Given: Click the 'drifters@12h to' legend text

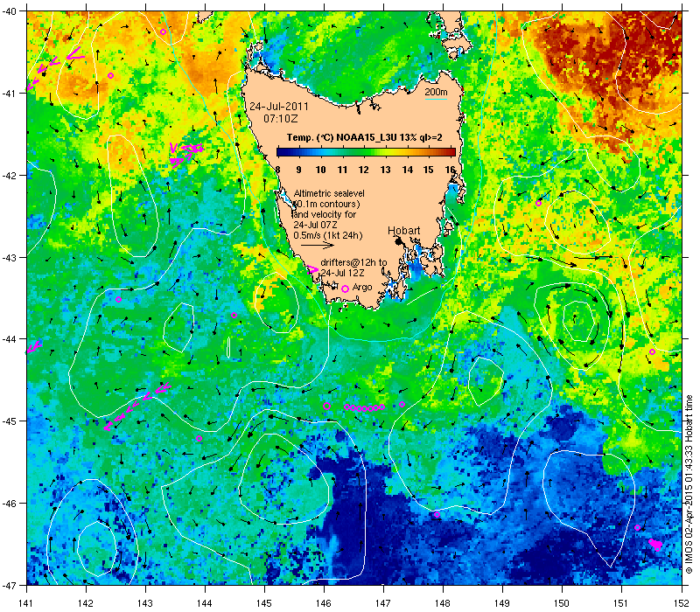Looking at the screenshot, I should point(353,263).
